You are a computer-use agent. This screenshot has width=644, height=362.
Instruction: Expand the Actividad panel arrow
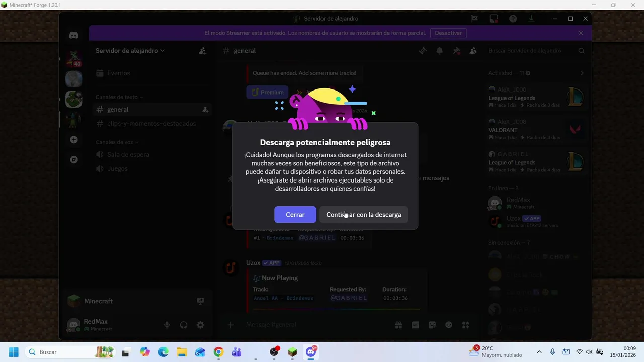pyautogui.click(x=582, y=73)
